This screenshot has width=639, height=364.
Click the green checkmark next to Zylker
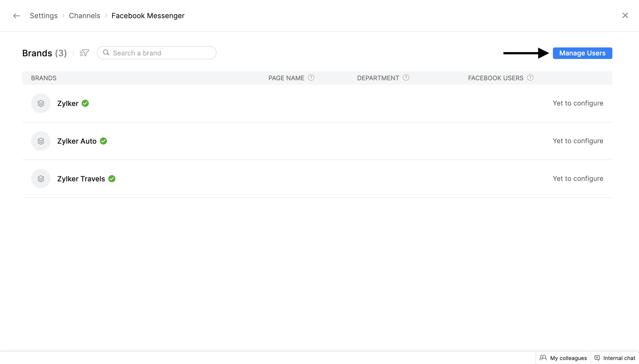(x=85, y=103)
